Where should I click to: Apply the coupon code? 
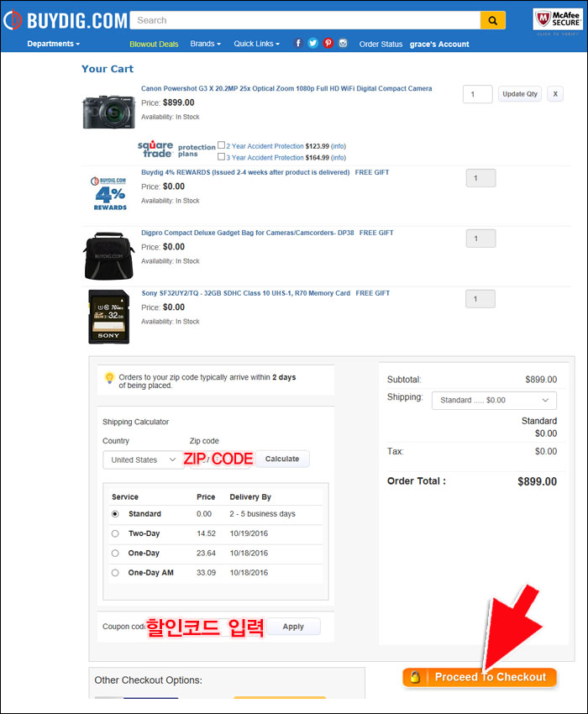(x=293, y=627)
